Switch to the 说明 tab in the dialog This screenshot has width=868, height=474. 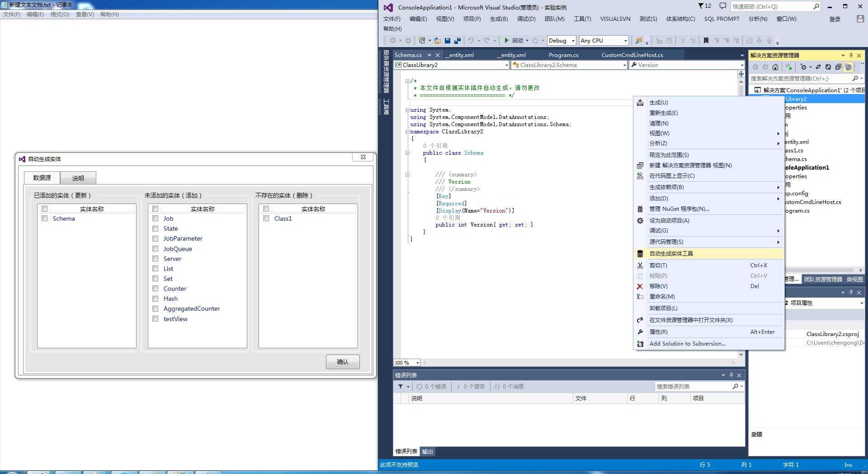click(x=78, y=178)
